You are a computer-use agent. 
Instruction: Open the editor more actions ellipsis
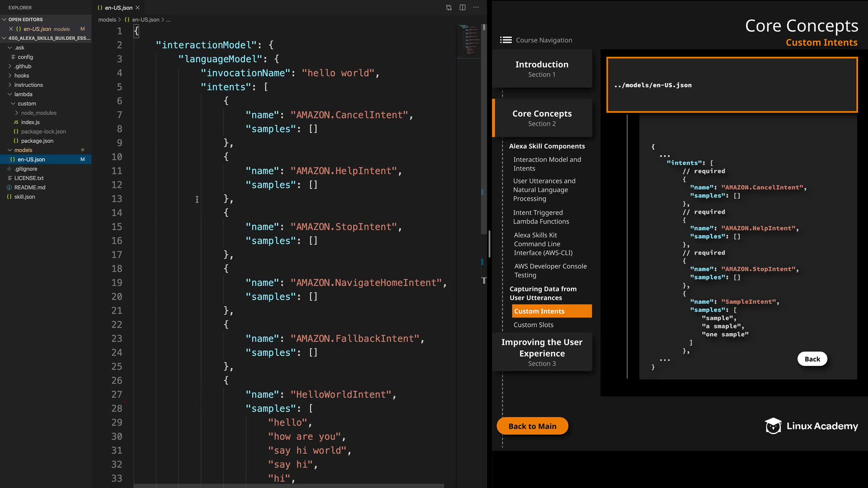[x=476, y=8]
